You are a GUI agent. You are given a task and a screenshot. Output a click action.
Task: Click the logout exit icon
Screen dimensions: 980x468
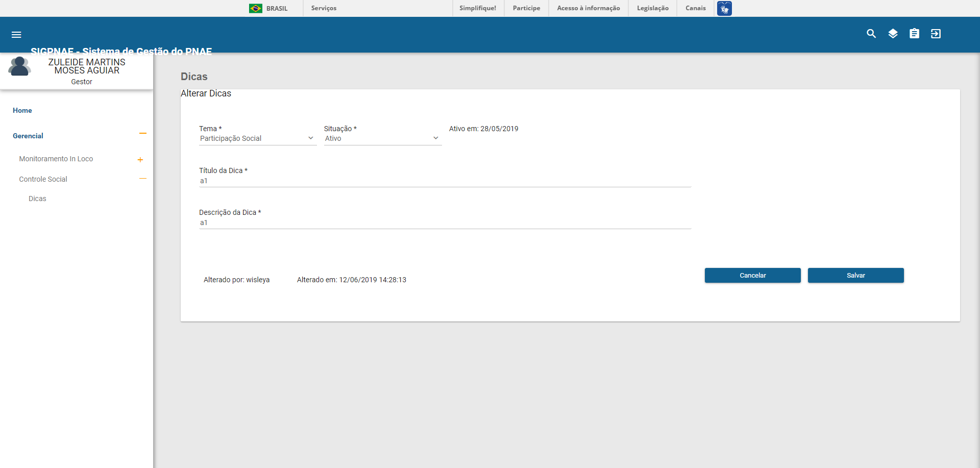pyautogui.click(x=936, y=34)
